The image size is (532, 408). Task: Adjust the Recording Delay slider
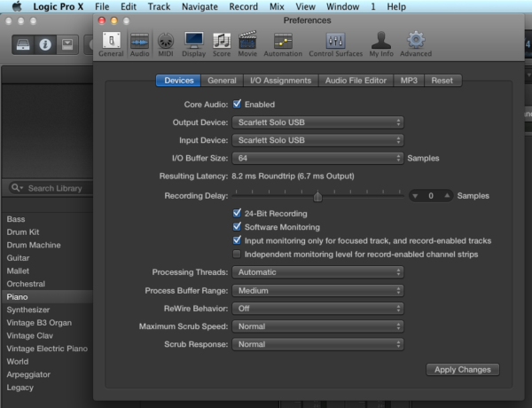point(317,196)
